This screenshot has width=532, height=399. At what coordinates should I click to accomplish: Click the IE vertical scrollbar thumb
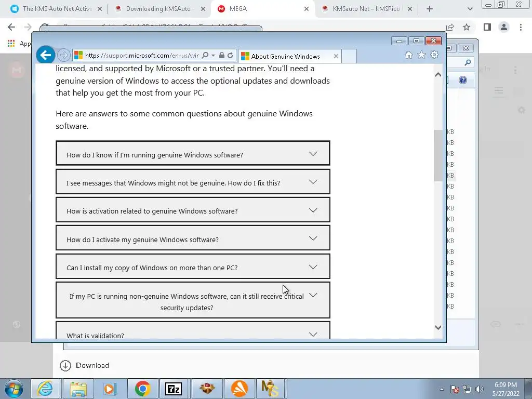(438, 155)
